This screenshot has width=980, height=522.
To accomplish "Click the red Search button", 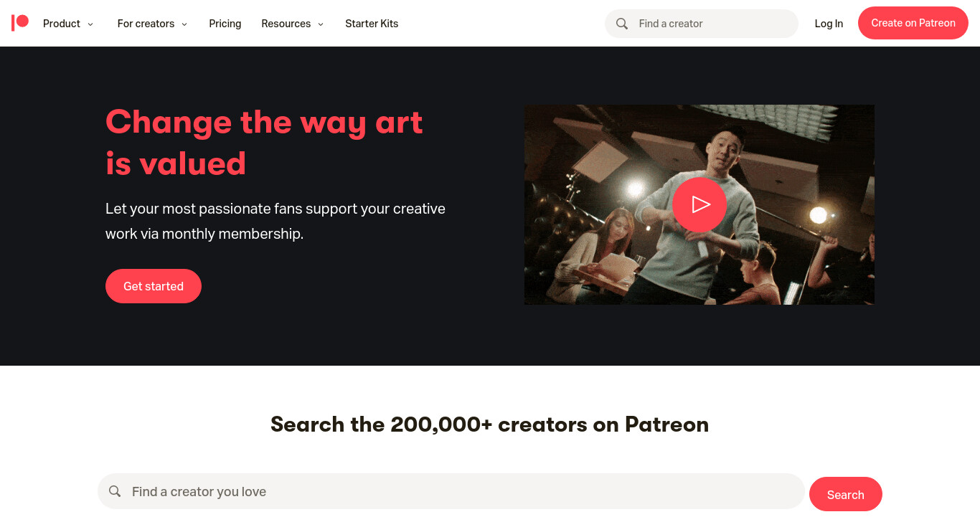I will click(x=846, y=494).
